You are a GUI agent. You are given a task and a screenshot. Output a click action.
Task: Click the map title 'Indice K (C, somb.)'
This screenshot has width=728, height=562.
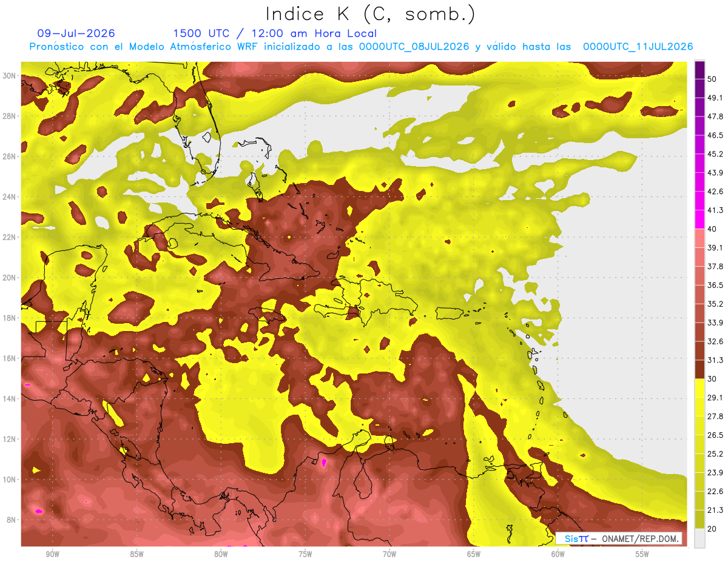pos(371,15)
